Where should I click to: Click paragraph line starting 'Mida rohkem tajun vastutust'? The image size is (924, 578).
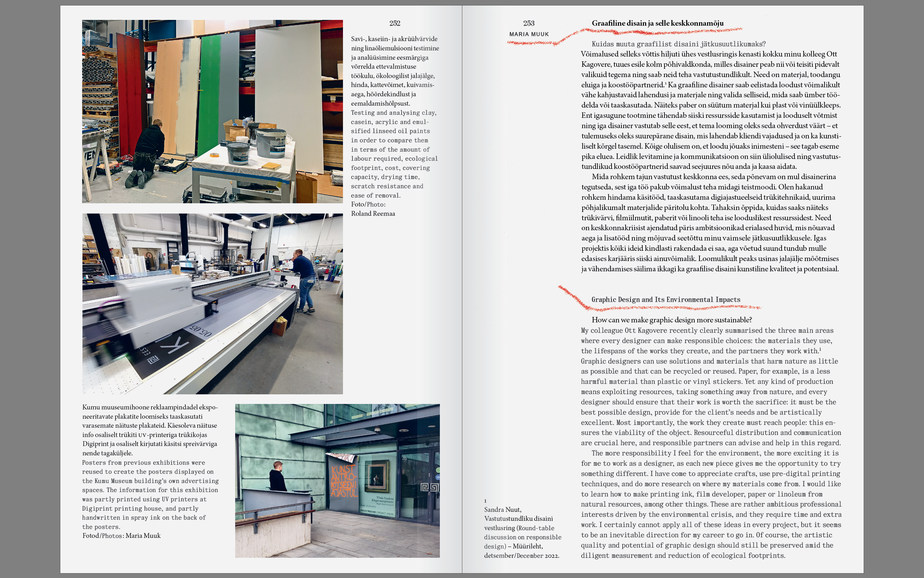(714, 177)
